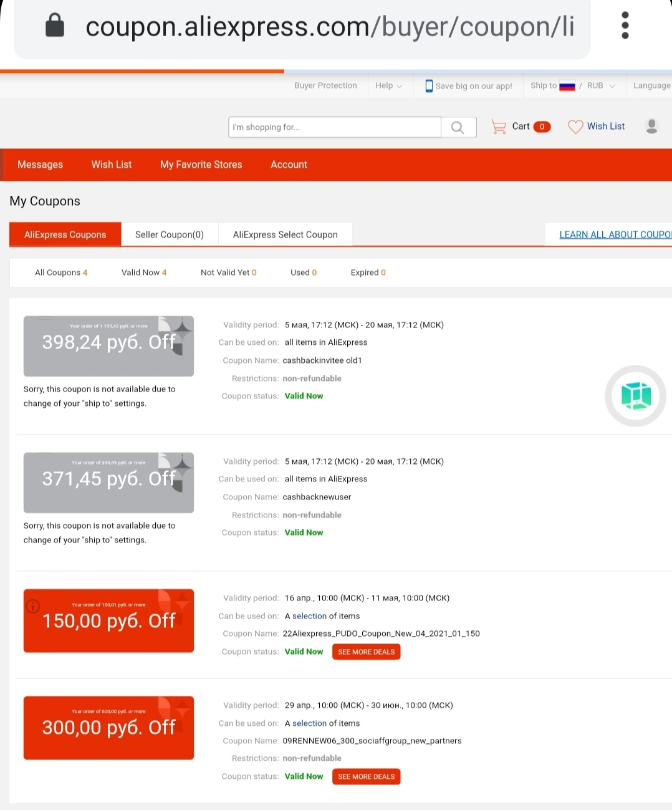672x810 pixels.
Task: Click the Buyer Protection link
Action: [x=325, y=85]
